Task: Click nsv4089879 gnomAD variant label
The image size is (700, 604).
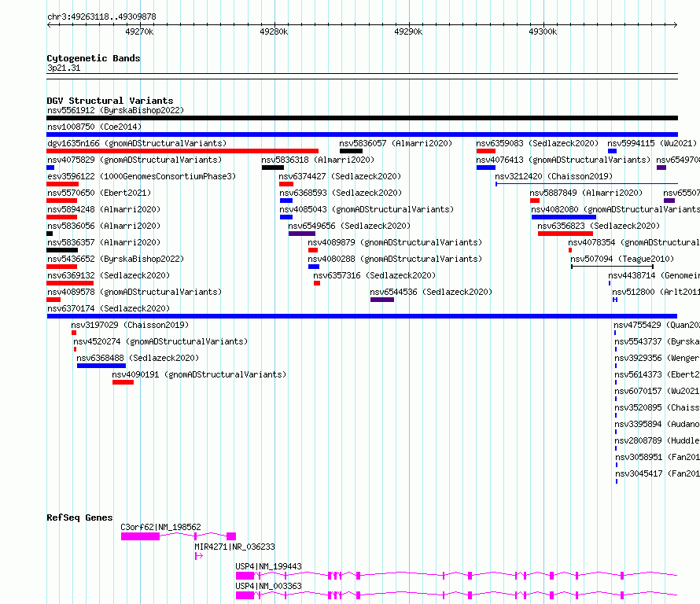Action: 395,242
